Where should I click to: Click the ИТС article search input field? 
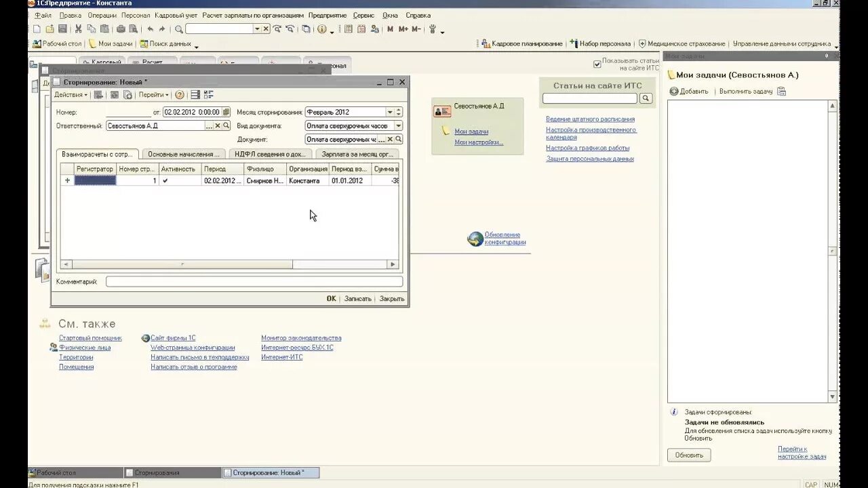(590, 98)
